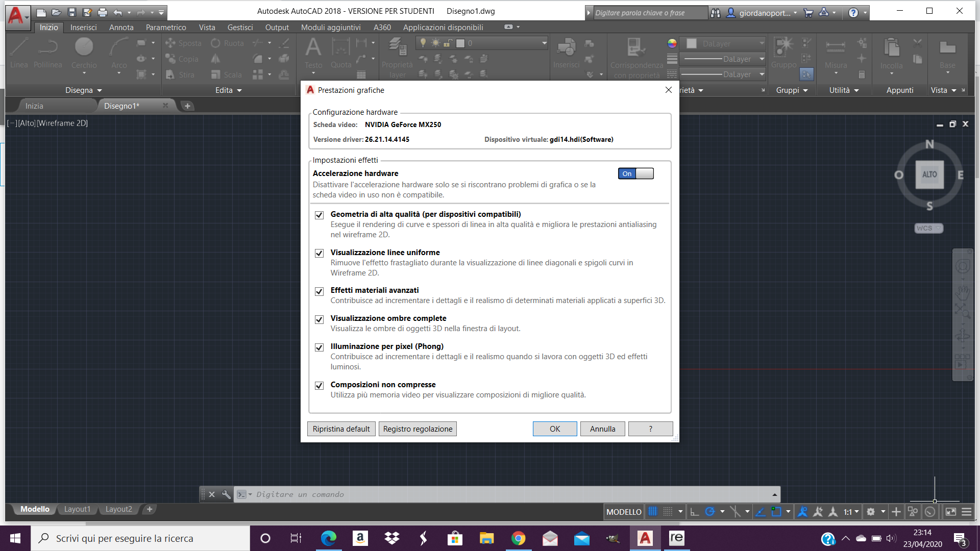
Task: Click the Registro regolazione button
Action: (x=418, y=429)
